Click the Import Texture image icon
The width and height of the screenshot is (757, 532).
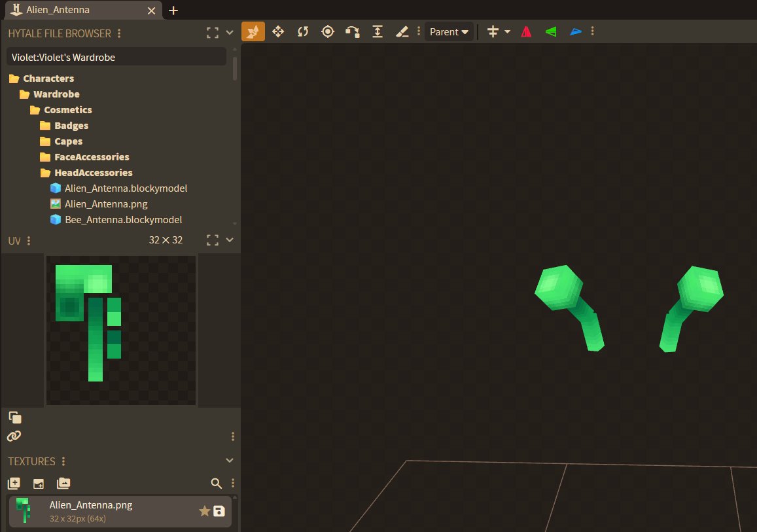(x=38, y=483)
